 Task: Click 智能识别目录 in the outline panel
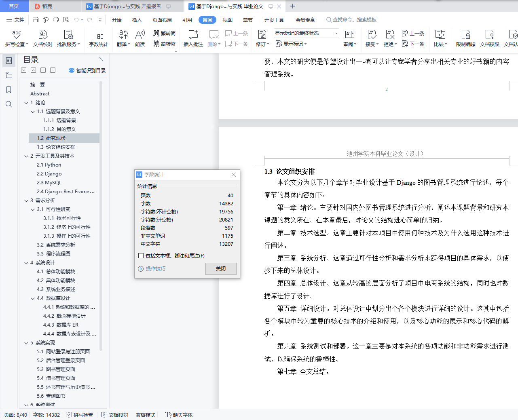87,70
